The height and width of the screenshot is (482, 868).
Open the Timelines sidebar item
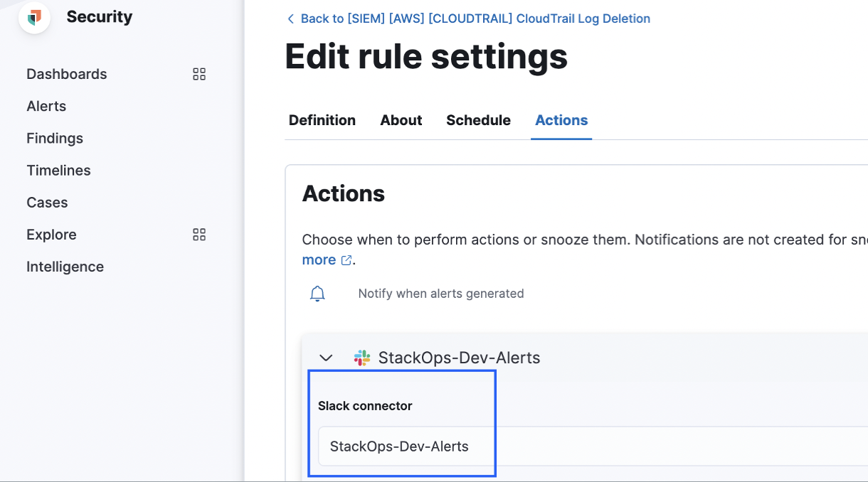click(x=58, y=170)
